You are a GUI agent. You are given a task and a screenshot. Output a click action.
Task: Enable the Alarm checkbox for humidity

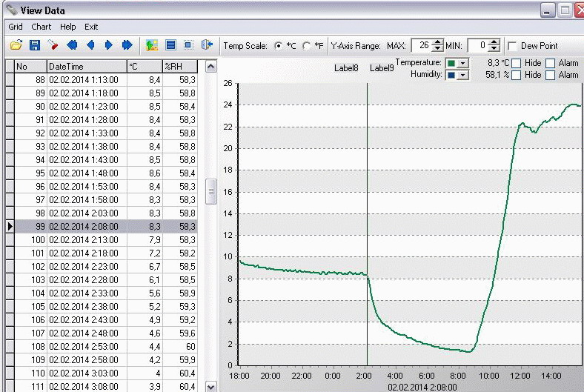(550, 75)
